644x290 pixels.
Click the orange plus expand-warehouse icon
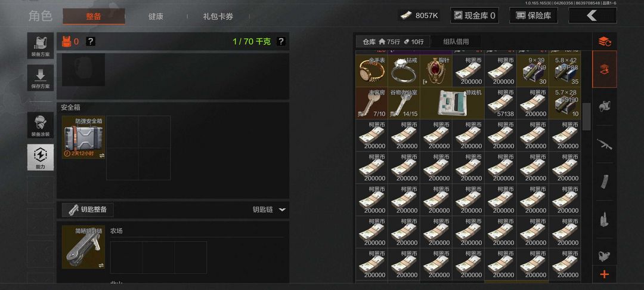(604, 274)
